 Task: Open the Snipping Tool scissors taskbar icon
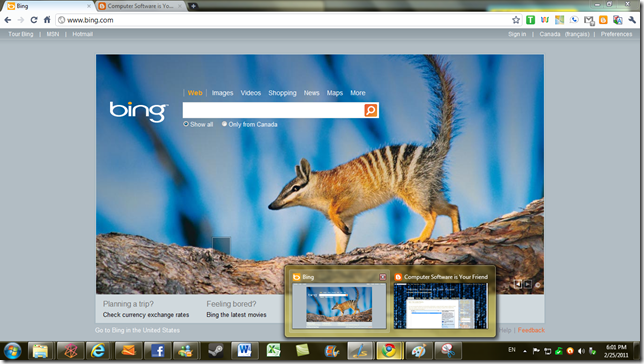448,351
